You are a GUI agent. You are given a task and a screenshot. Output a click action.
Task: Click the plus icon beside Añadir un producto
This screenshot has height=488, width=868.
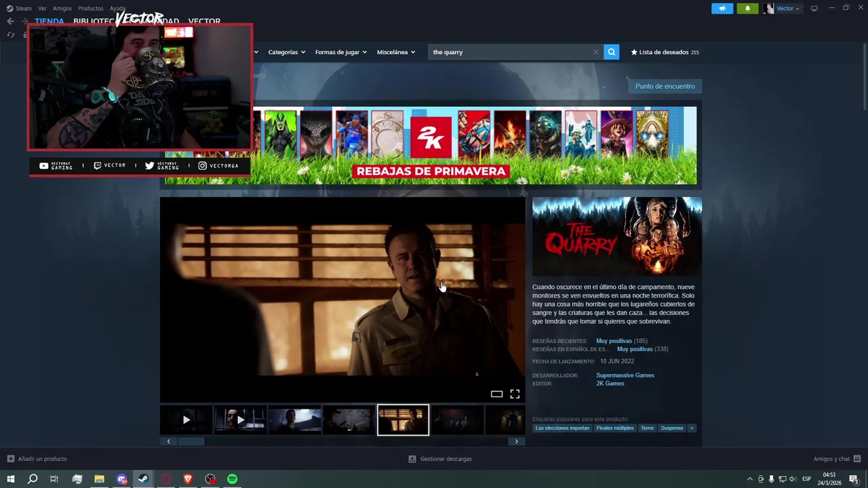10,459
